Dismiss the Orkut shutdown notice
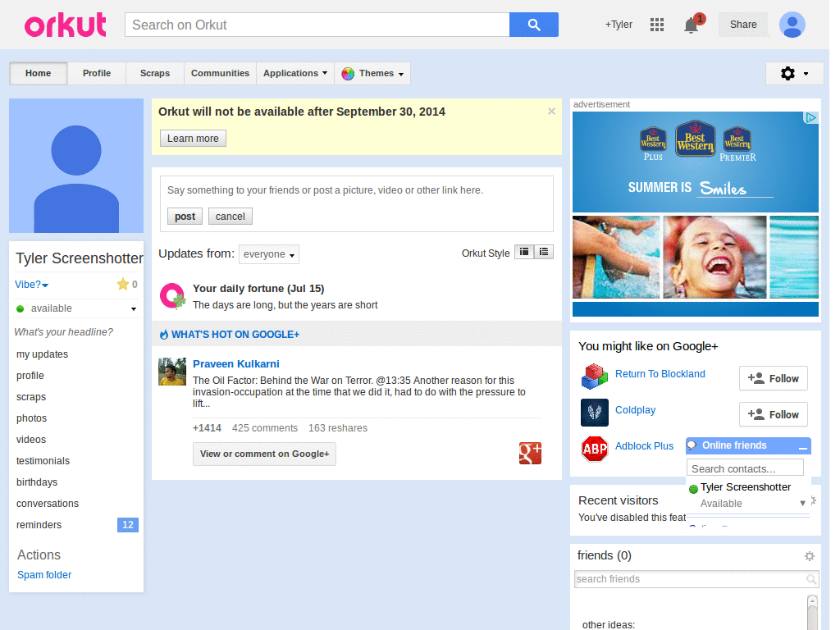Viewport: 840px width, 630px height. [x=551, y=112]
